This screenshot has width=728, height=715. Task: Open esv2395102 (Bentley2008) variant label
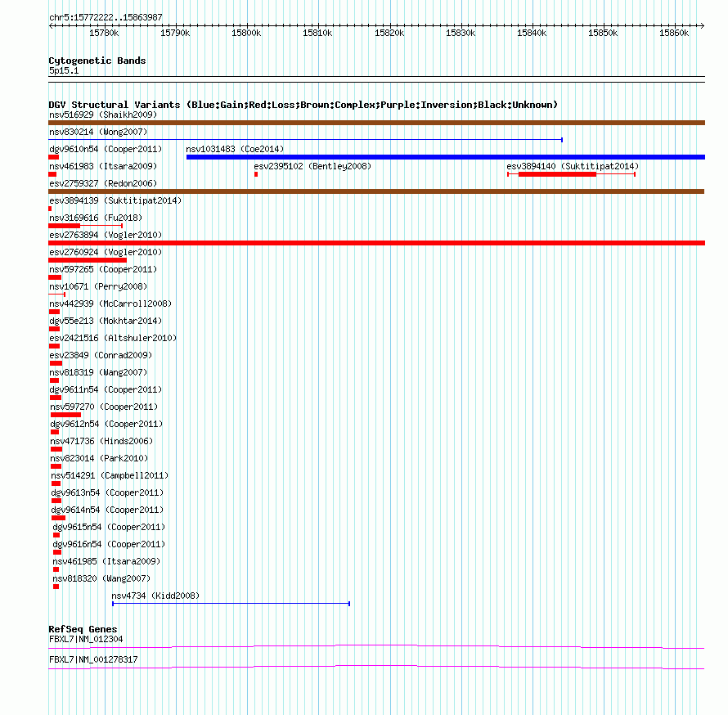pos(312,166)
